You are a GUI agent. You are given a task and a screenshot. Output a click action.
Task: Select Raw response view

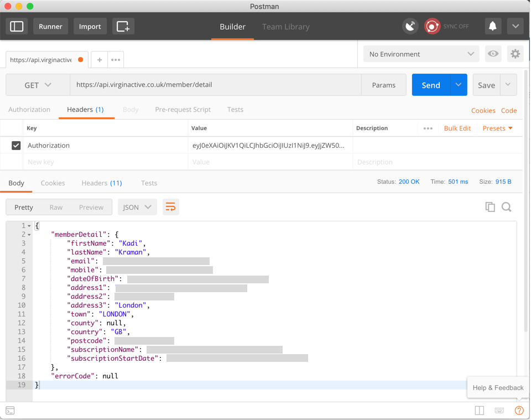pyautogui.click(x=56, y=208)
